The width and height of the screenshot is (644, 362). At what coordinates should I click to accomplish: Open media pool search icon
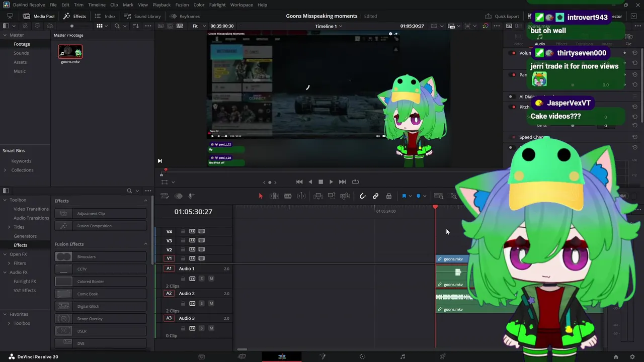(x=117, y=26)
